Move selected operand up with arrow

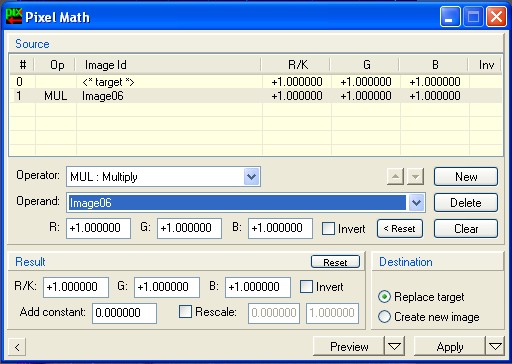[x=395, y=176]
